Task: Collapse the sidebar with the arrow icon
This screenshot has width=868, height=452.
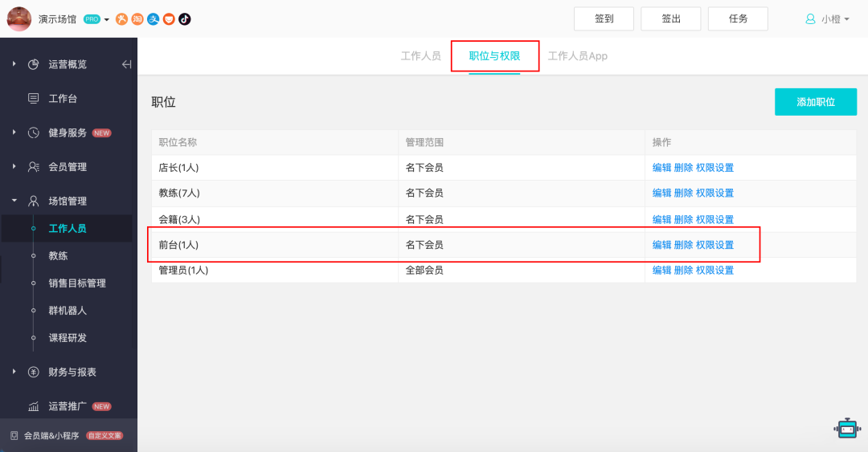Action: point(126,64)
